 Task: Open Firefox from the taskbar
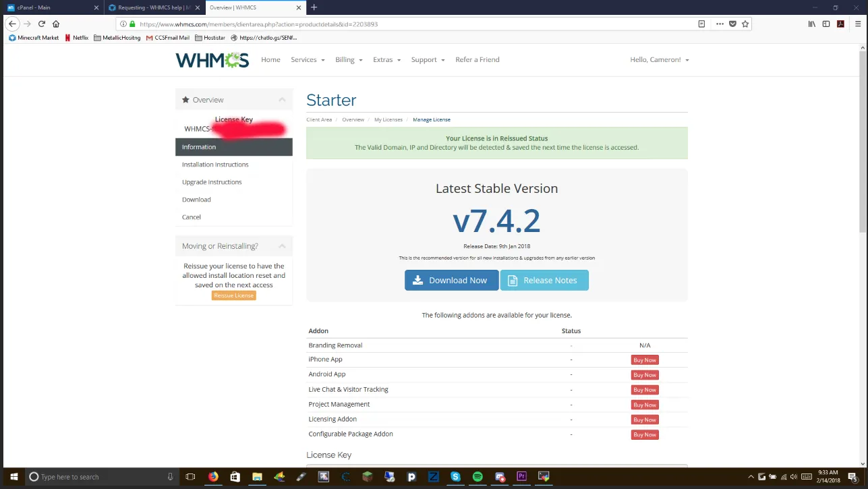(x=213, y=477)
